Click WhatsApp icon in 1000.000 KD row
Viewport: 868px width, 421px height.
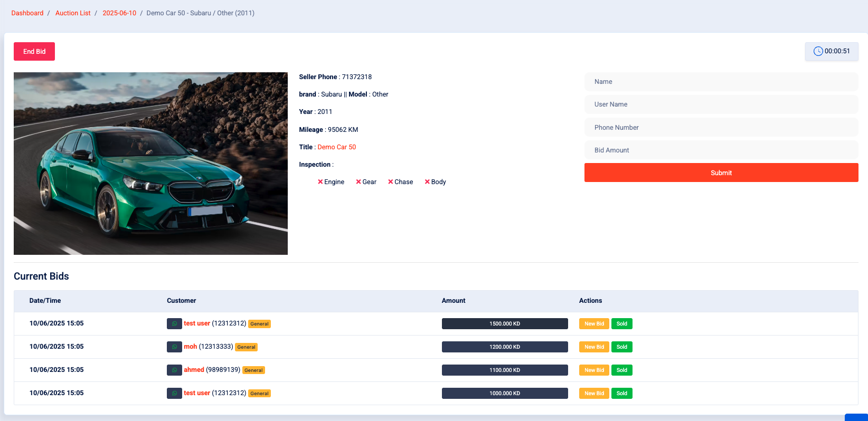tap(174, 394)
